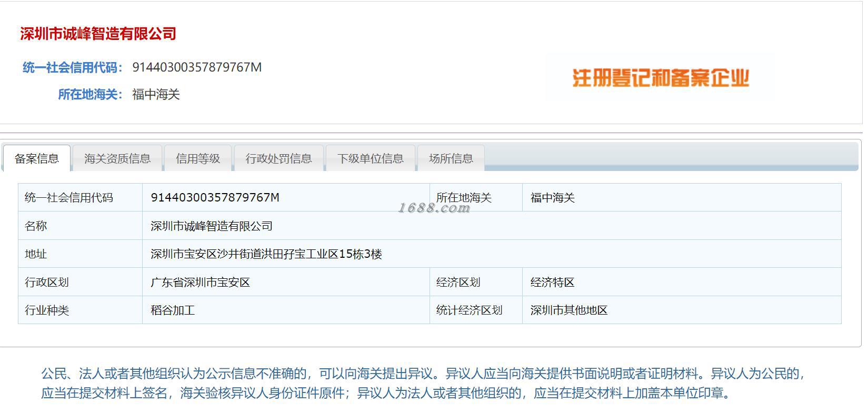
Task: Click company title 深圳市诚峰智造有限公司 heading
Action: [x=98, y=34]
